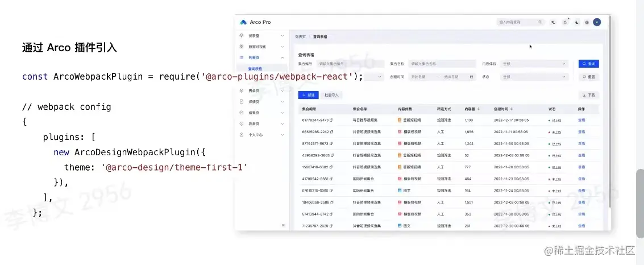
Task: Sort by the 内容量 column arrows
Action: tap(479, 109)
